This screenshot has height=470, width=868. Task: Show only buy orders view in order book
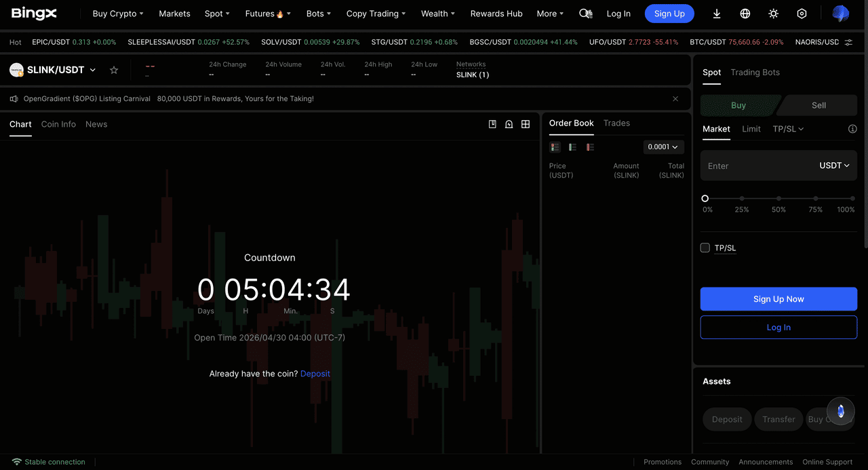coord(572,147)
